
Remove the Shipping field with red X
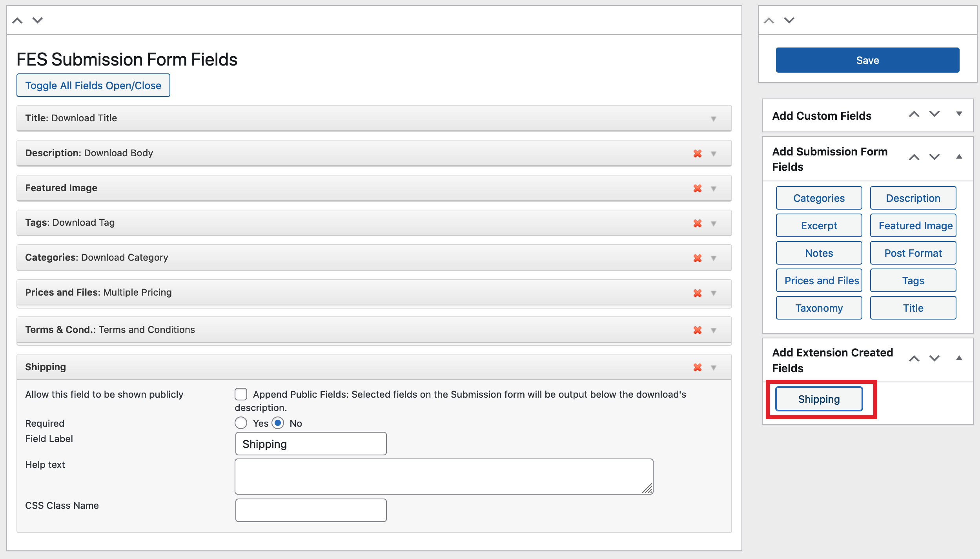click(697, 367)
